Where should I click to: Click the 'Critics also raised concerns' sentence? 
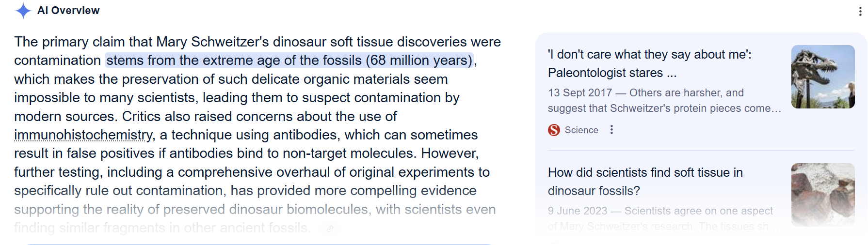(x=259, y=117)
